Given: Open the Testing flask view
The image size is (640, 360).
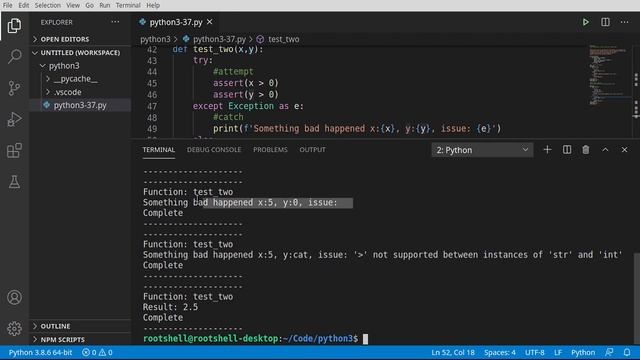Looking at the screenshot, I should click(x=14, y=182).
